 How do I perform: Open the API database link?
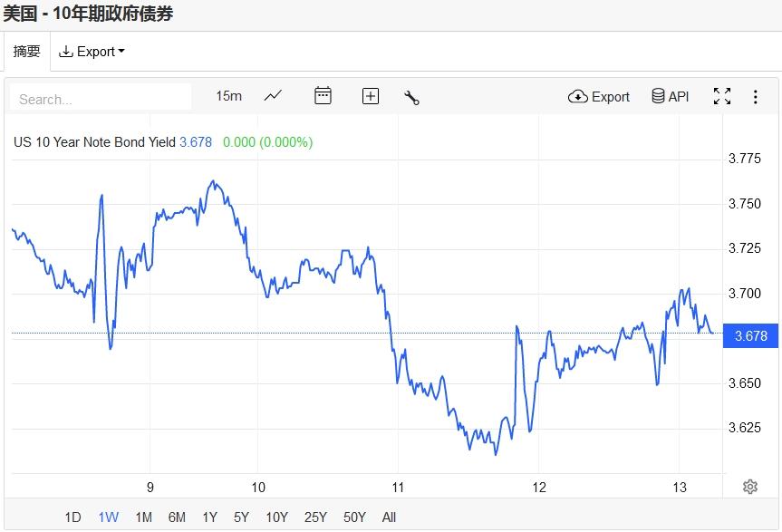(x=671, y=97)
